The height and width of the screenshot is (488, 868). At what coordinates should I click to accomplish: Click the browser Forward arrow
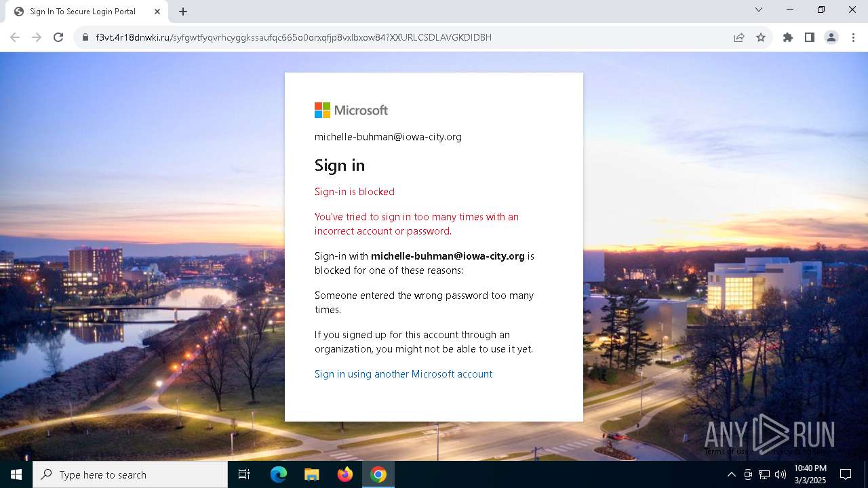pos(37,37)
